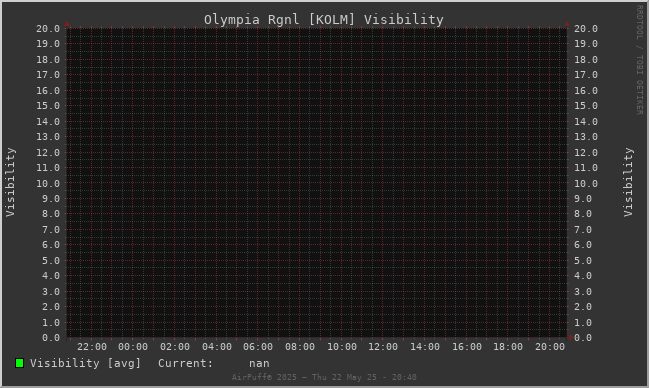649x388 pixels.
Task: Click the green Visibility legend swatch
Action: click(19, 363)
